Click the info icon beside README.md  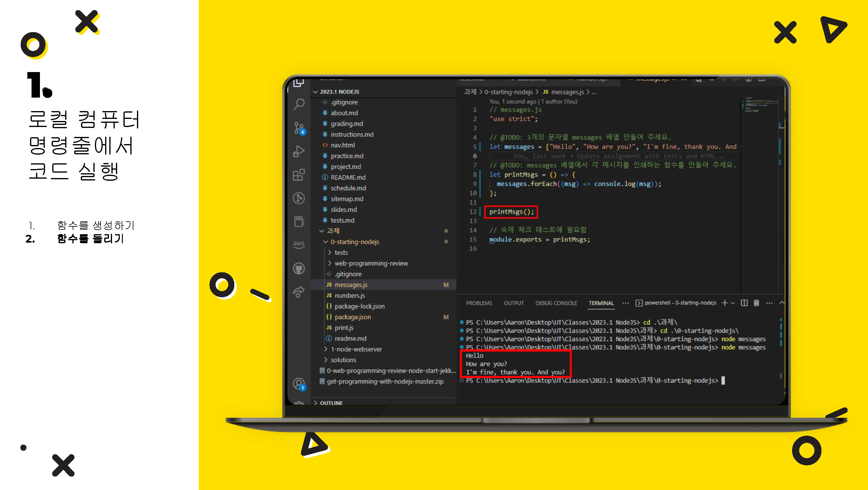click(325, 177)
